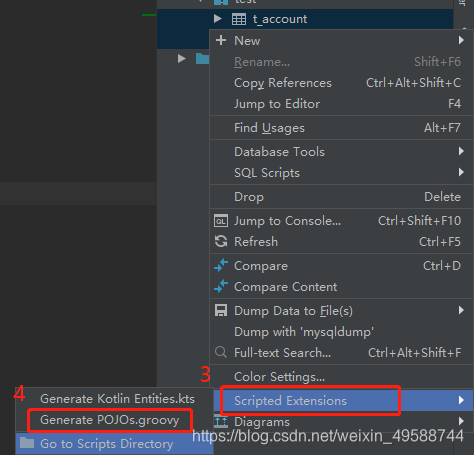This screenshot has width=474, height=455.
Task: Select Scripted Extensions
Action: (343, 400)
